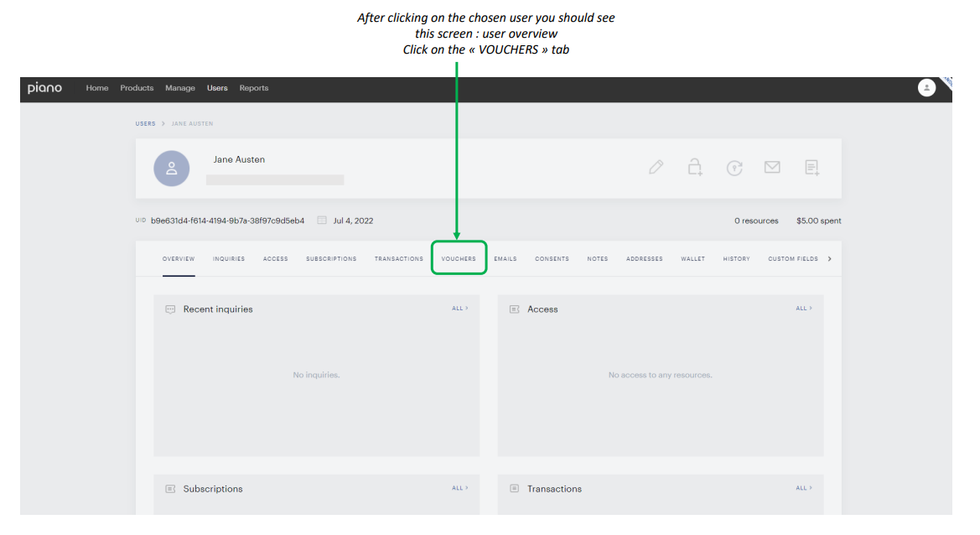This screenshot has height=535, width=980.
Task: Click Jane Austen's avatar picture
Action: click(x=171, y=168)
